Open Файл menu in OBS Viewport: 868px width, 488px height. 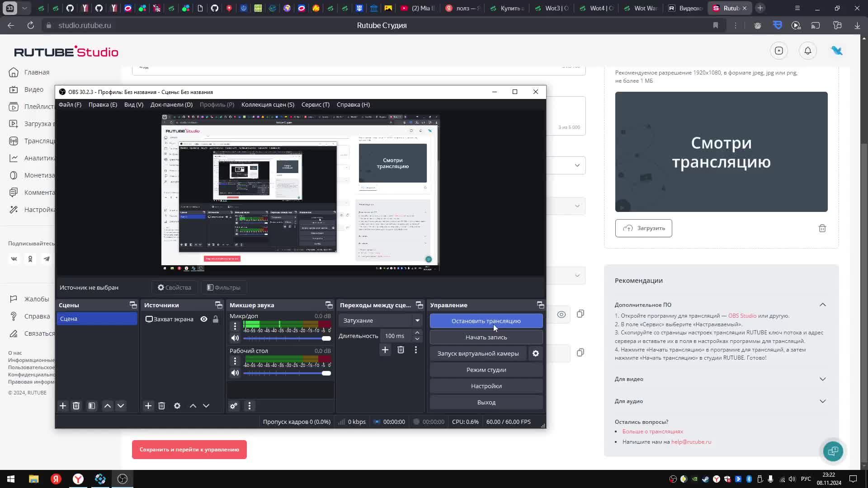click(70, 104)
